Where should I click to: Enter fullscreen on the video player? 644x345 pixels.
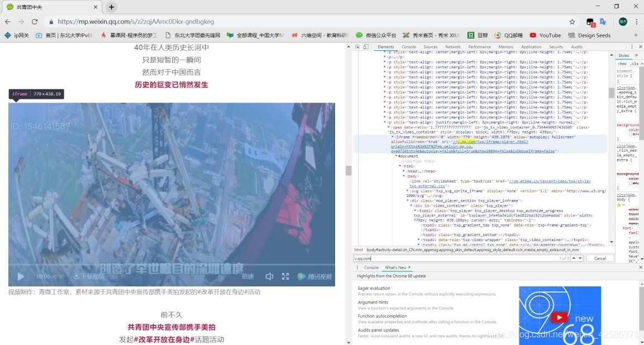click(285, 276)
